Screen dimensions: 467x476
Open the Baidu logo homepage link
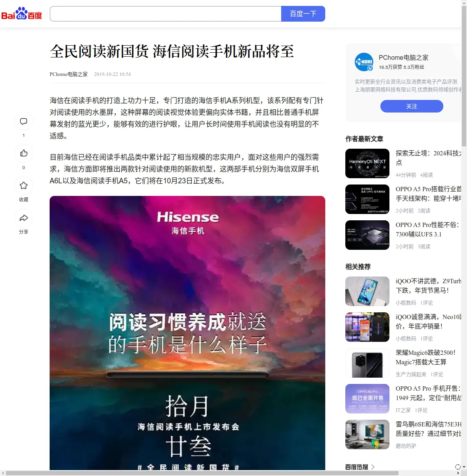click(x=22, y=14)
